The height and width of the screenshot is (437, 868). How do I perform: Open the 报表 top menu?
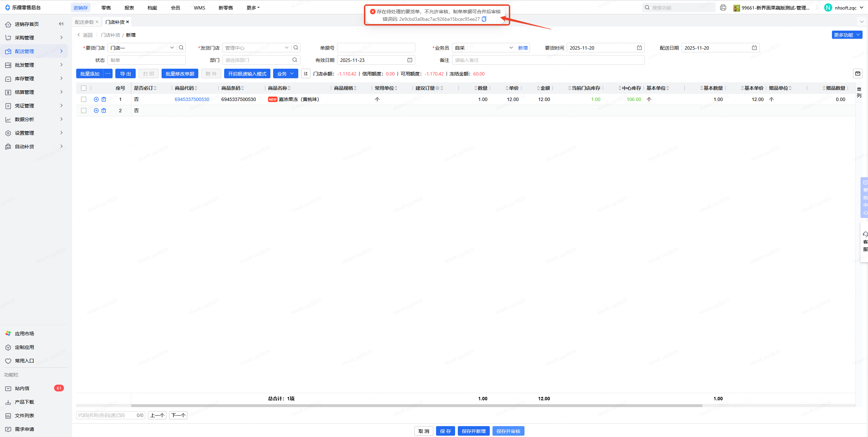(x=129, y=7)
